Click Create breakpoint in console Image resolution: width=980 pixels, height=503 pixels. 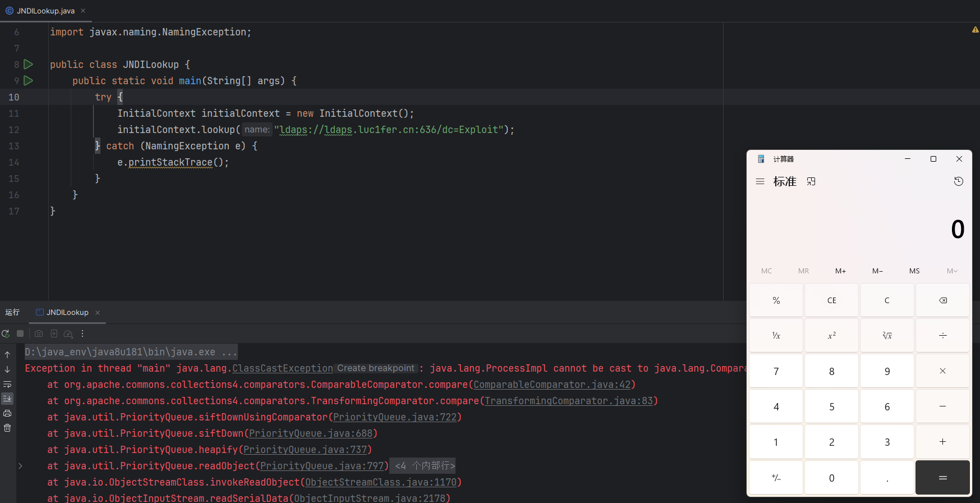pyautogui.click(x=376, y=368)
